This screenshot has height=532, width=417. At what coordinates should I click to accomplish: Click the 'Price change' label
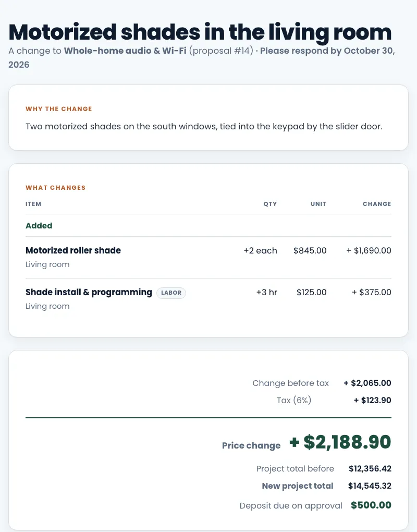click(251, 445)
